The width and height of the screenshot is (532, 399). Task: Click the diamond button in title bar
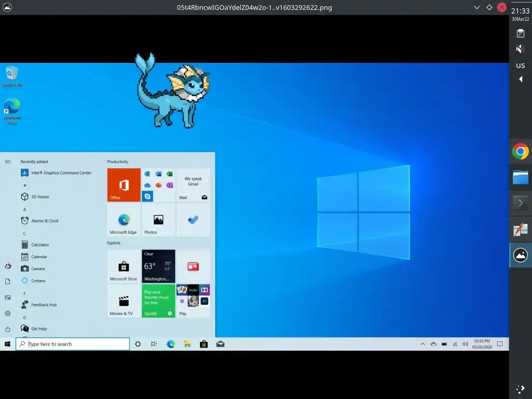(x=489, y=7)
